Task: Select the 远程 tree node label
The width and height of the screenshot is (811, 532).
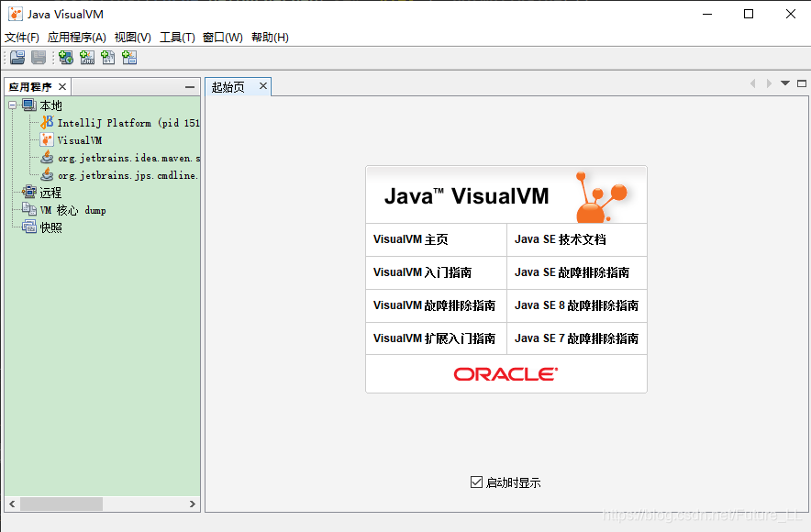Action: pos(50,193)
